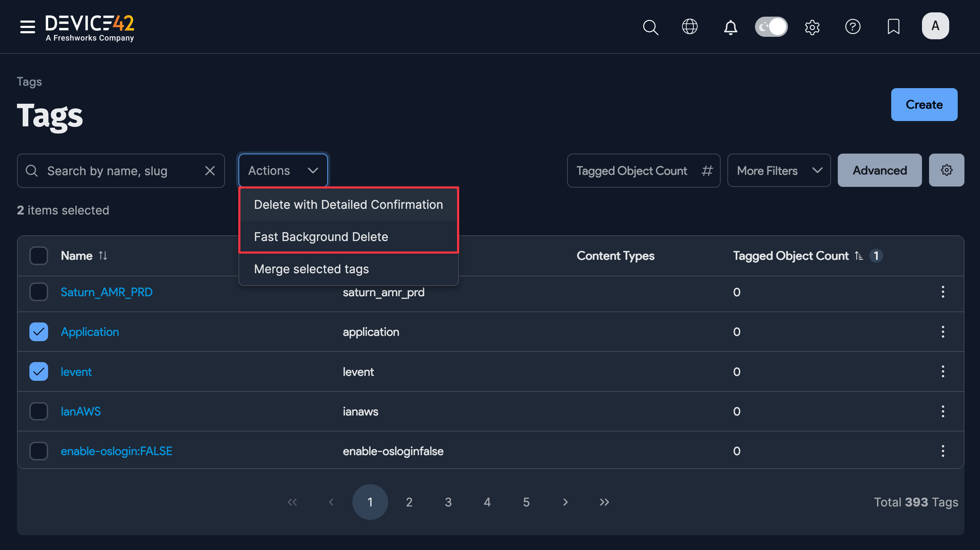This screenshot has height=550, width=980.
Task: Open the help question mark icon
Action: pos(853,27)
